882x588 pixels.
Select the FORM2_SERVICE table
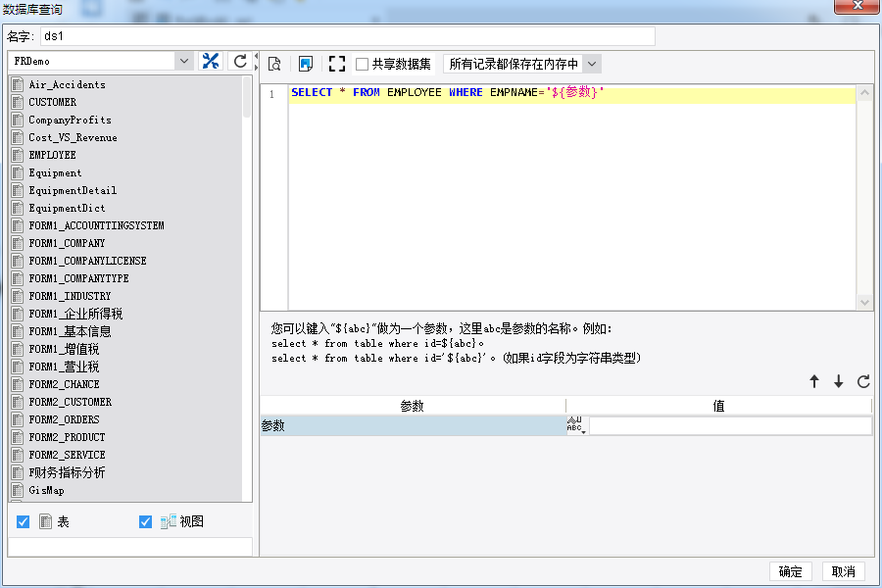point(67,455)
